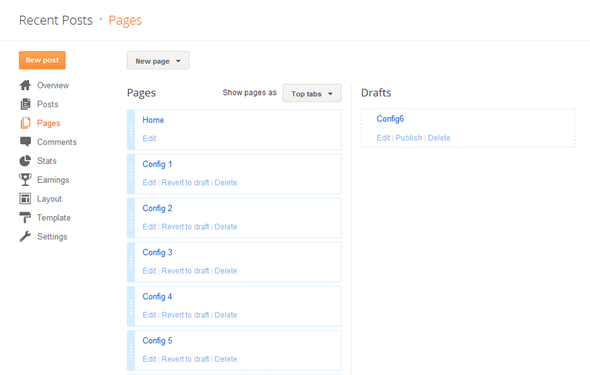Edit the Home page
Viewport: 590px width, 375px height.
pos(149,138)
